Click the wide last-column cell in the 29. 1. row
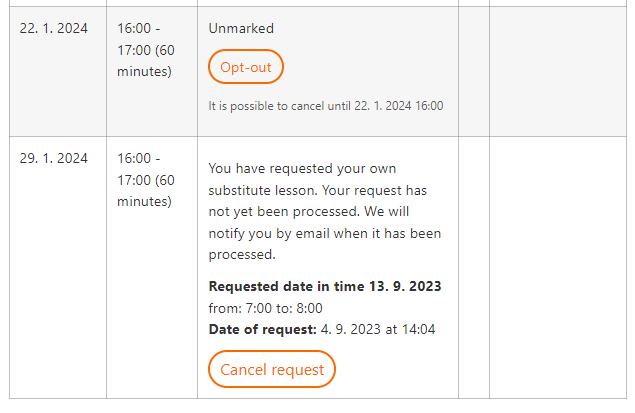635x413 pixels. coord(558,267)
